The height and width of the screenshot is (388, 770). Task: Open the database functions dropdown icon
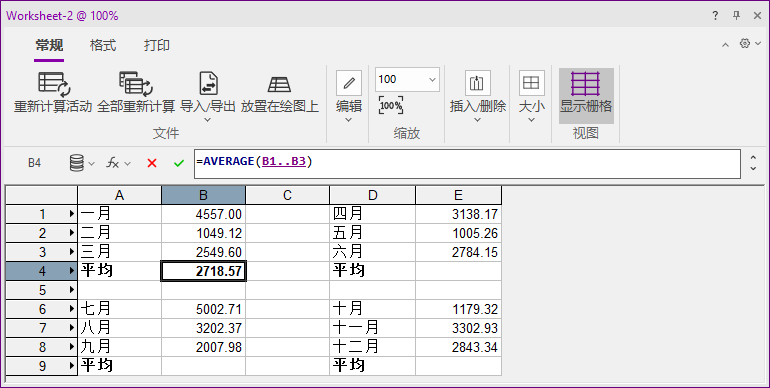(x=82, y=163)
